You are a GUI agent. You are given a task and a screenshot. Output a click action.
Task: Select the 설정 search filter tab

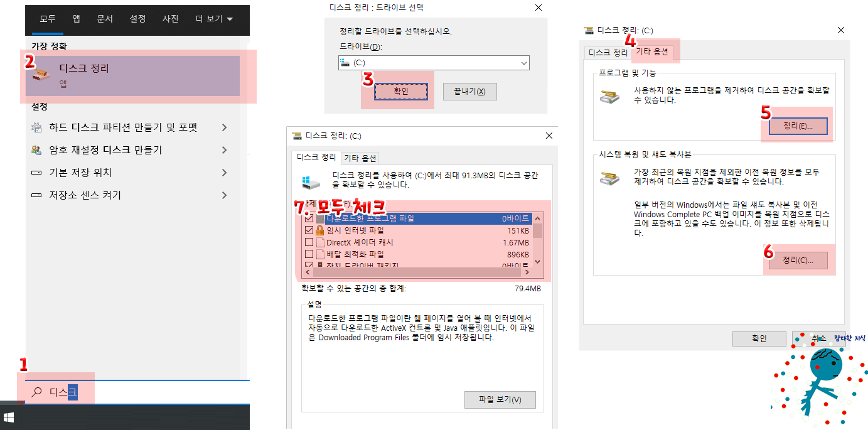click(x=137, y=19)
